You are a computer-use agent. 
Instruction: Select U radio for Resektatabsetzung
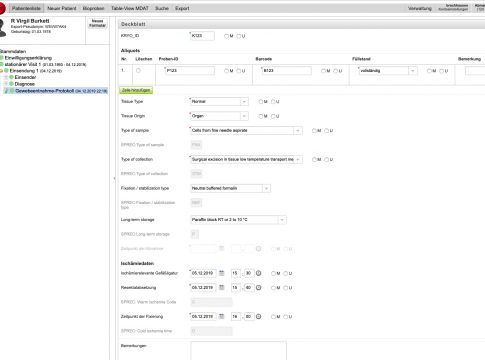point(285,288)
